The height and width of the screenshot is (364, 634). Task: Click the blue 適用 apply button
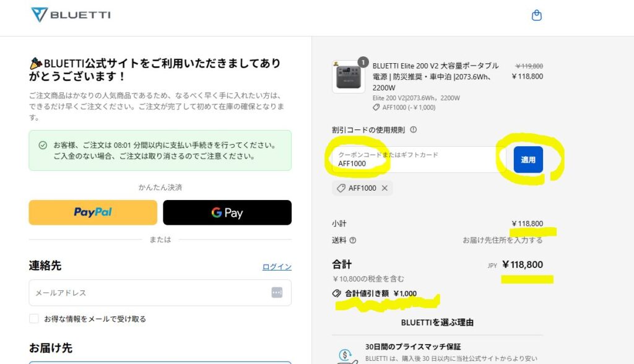coord(528,160)
